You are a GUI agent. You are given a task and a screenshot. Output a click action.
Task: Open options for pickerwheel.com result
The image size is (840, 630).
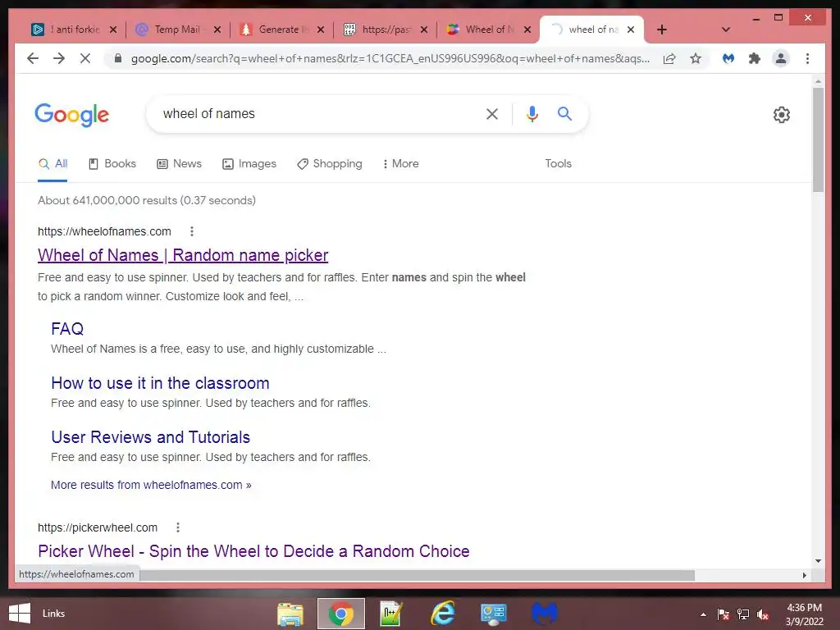click(x=178, y=527)
